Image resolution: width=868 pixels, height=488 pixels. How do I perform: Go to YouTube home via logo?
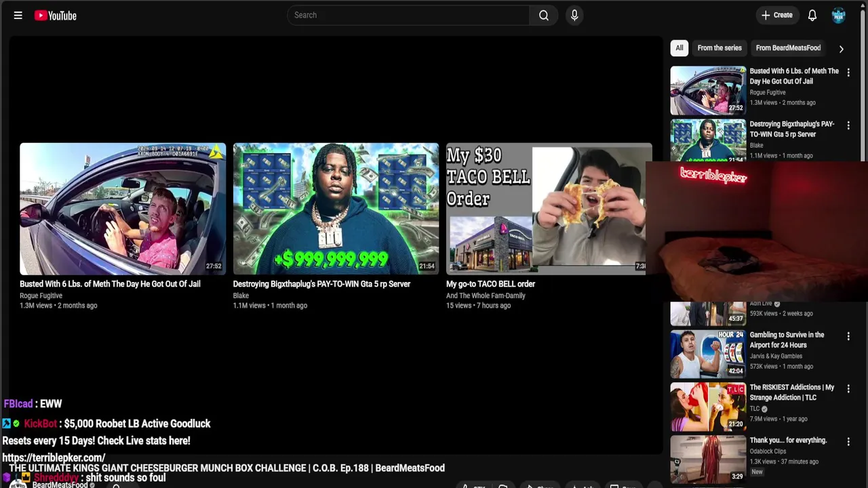[56, 16]
